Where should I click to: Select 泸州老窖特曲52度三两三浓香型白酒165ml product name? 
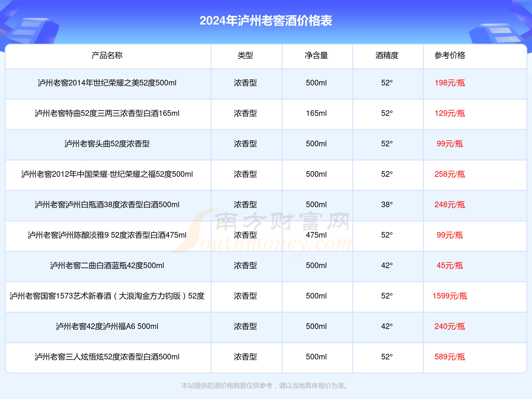click(x=107, y=113)
